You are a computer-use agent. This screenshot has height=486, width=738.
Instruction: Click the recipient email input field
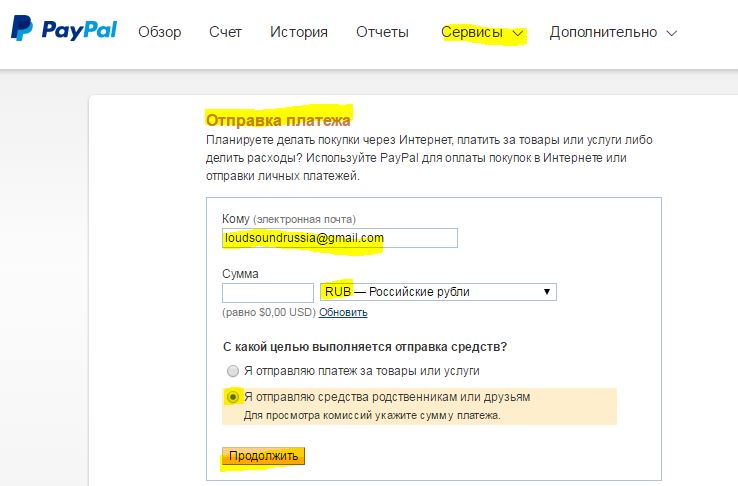[x=339, y=238]
